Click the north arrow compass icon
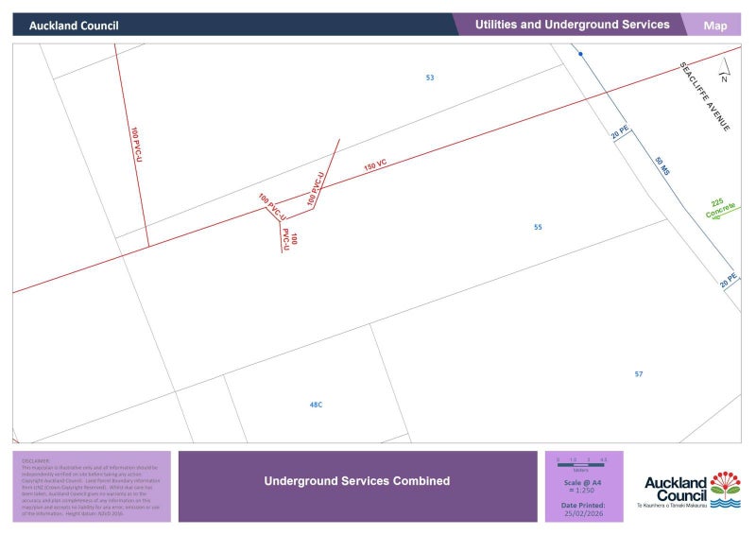The image size is (756, 535). point(724,70)
